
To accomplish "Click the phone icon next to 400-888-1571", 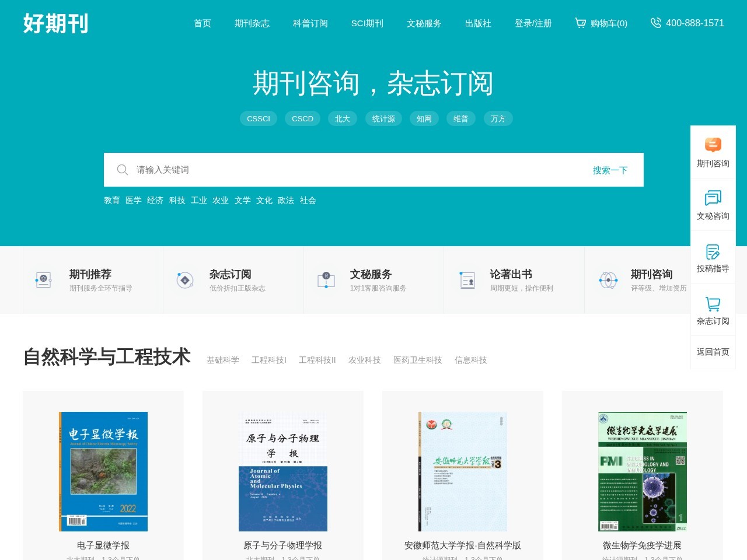I will 655,23.
